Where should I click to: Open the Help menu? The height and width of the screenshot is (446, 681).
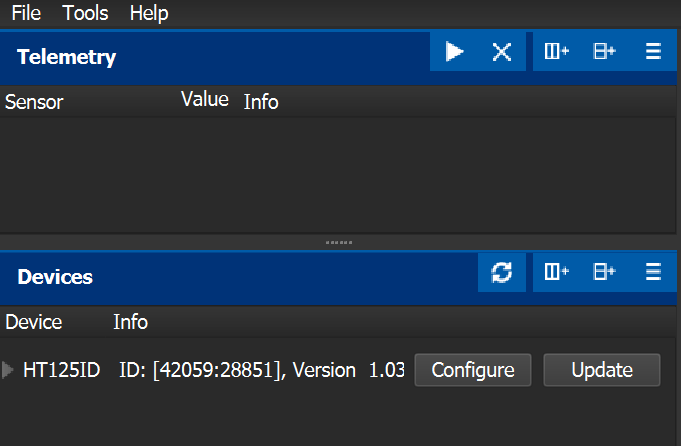(x=149, y=13)
